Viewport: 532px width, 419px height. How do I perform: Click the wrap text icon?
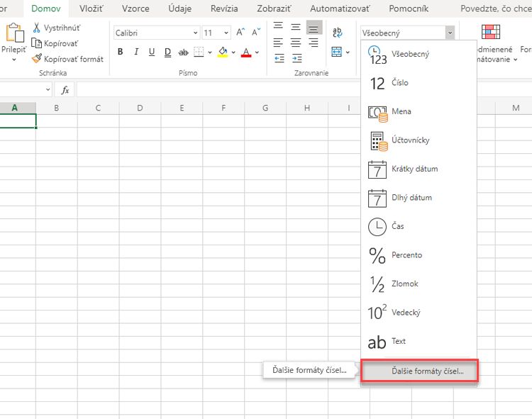[337, 32]
